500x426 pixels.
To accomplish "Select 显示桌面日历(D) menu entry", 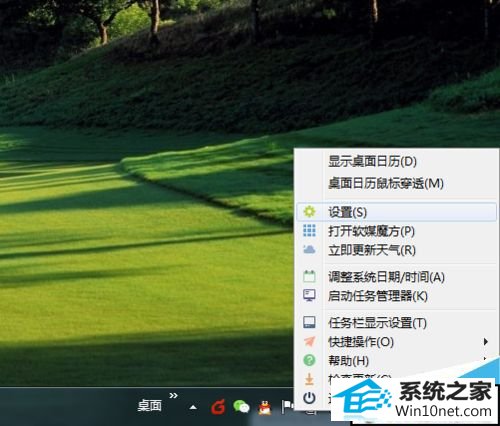I will pos(396,161).
